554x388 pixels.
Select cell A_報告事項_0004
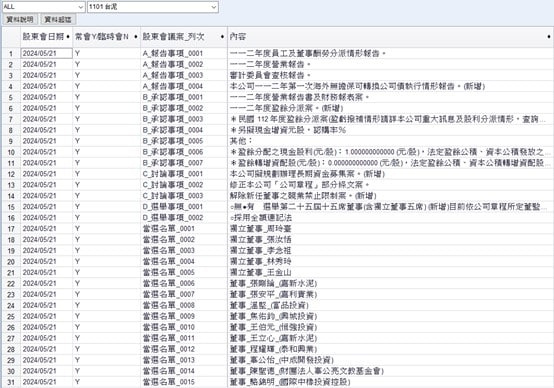click(184, 86)
